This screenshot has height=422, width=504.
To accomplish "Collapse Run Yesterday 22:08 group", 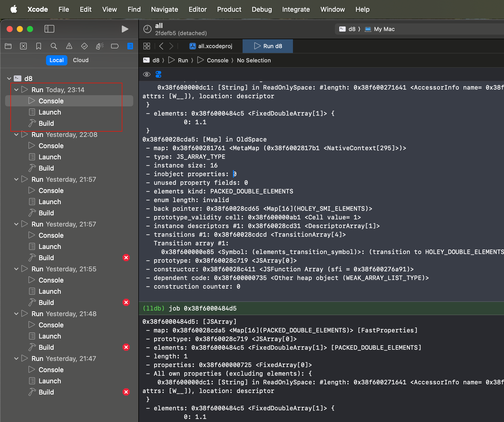I will pos(16,134).
